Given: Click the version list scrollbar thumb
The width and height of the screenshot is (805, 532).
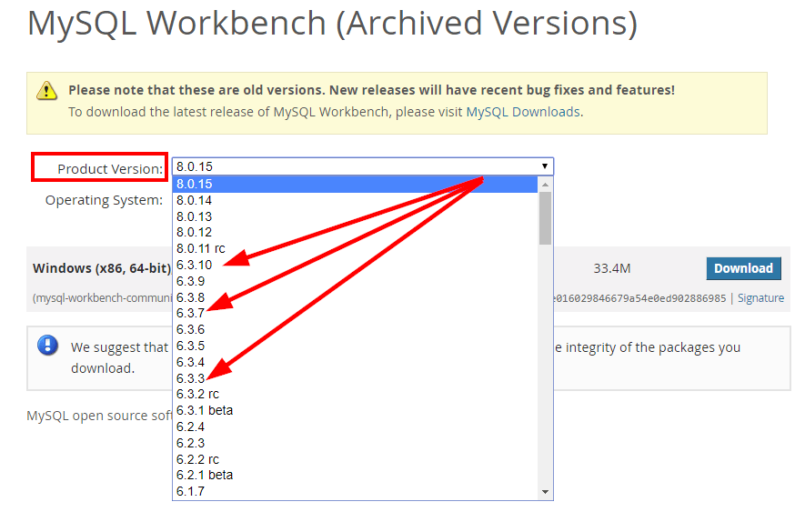Looking at the screenshot, I should [x=545, y=218].
